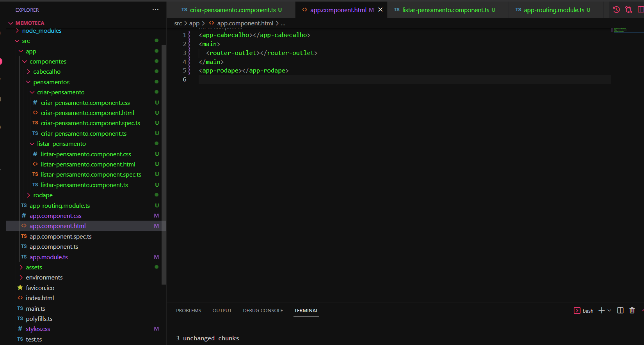Open the OUTPUT panel tab
The image size is (644, 345).
pyautogui.click(x=222, y=311)
